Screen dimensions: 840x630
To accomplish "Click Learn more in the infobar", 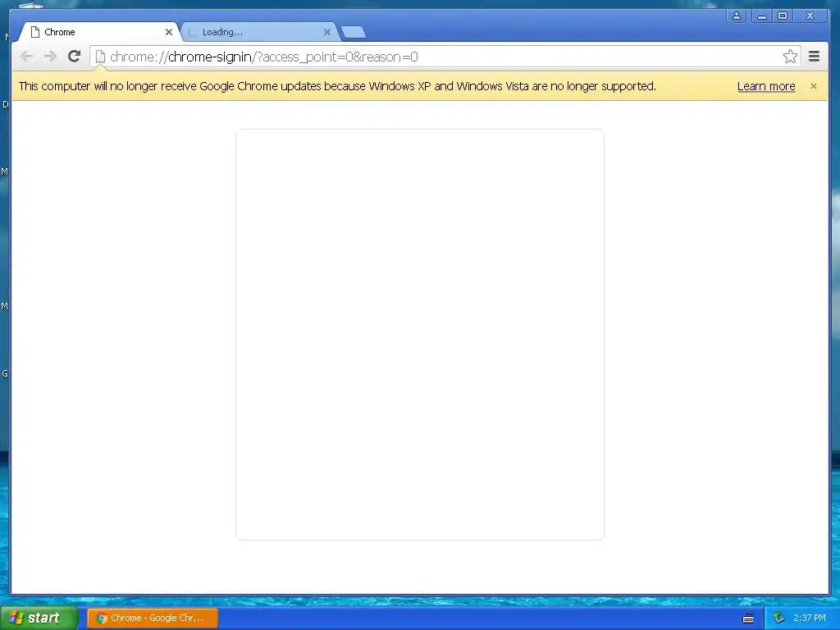I will [x=766, y=86].
